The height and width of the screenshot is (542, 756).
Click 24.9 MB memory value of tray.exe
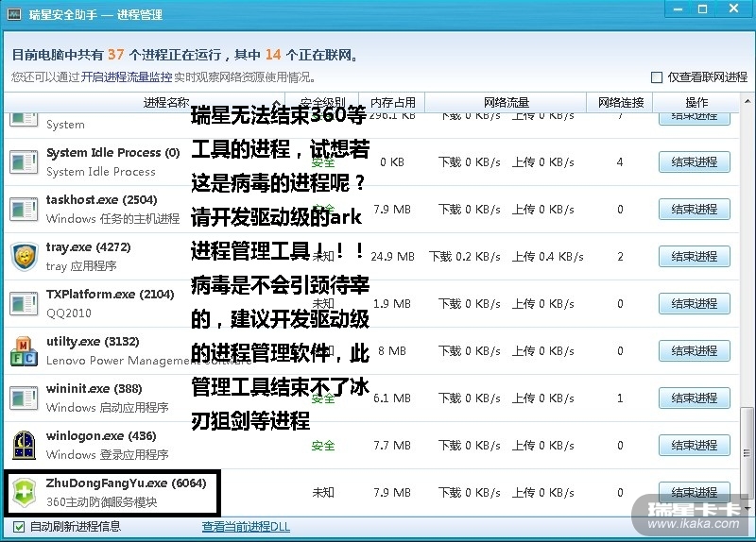click(x=392, y=256)
